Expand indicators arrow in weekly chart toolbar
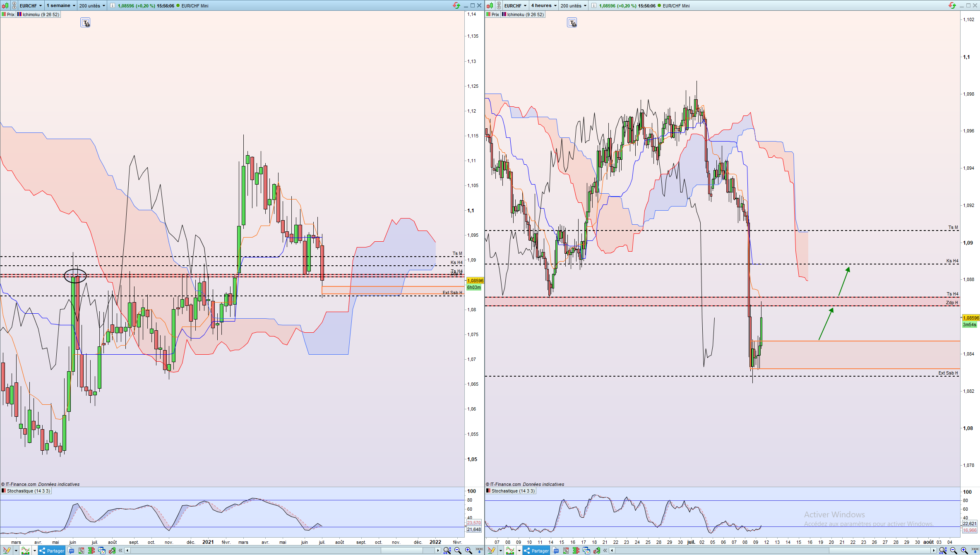 click(x=35, y=550)
